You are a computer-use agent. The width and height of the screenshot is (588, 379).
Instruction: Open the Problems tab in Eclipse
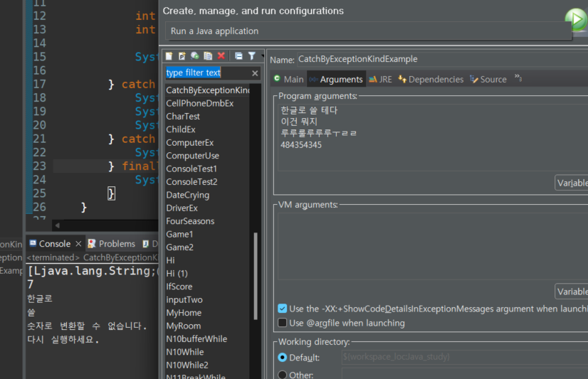coord(111,244)
